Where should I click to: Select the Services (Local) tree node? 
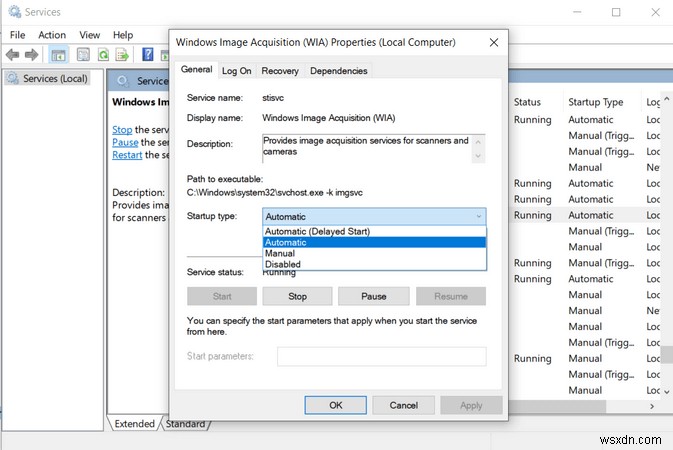coord(48,78)
